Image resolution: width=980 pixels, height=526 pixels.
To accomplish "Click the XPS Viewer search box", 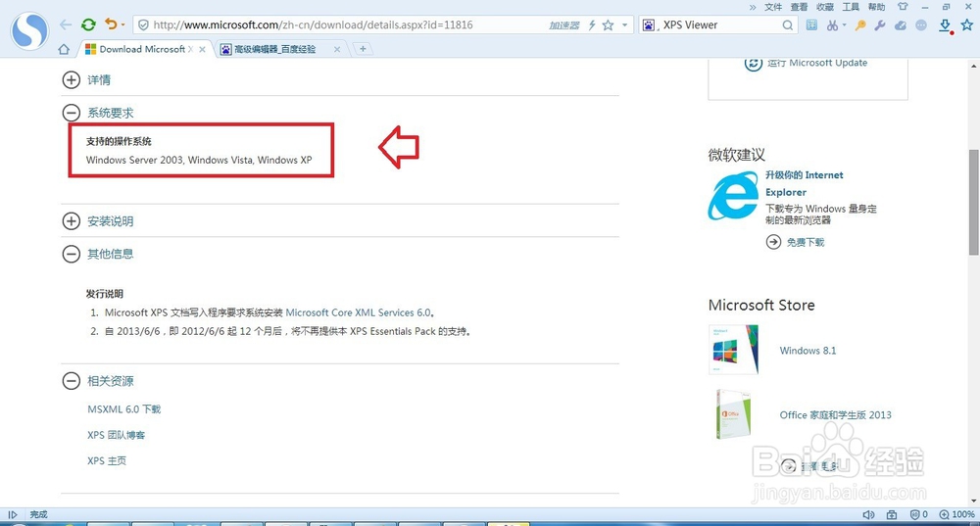I will coord(720,25).
